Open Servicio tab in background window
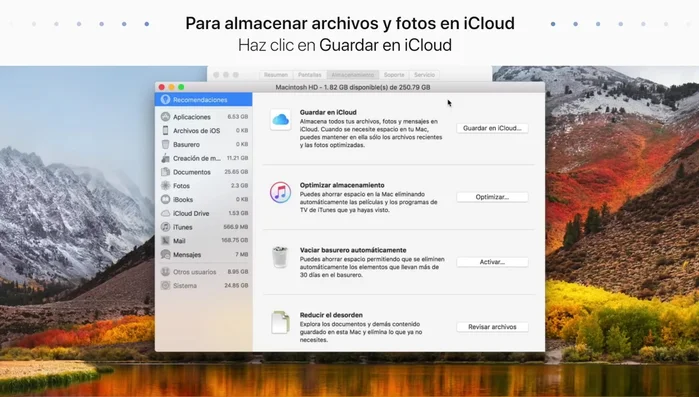Screen dimensions: 699x397 pos(424,75)
